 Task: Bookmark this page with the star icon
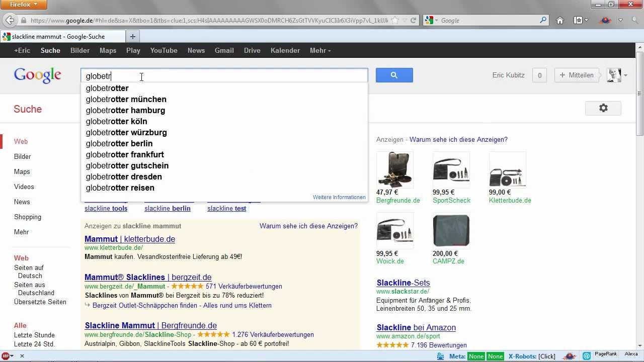pyautogui.click(x=395, y=21)
